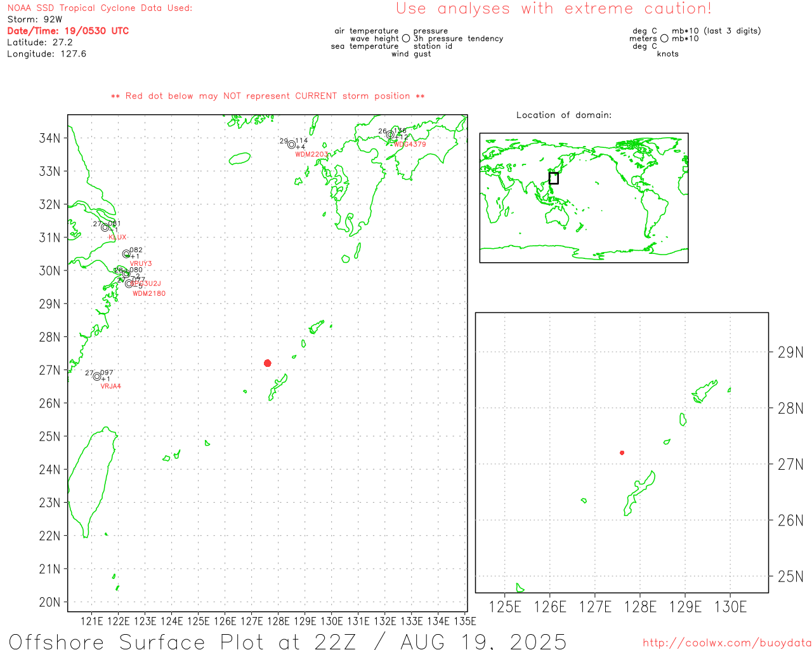This screenshot has height=650, width=812.
Task: Click the knots units legend label
Action: tap(667, 54)
